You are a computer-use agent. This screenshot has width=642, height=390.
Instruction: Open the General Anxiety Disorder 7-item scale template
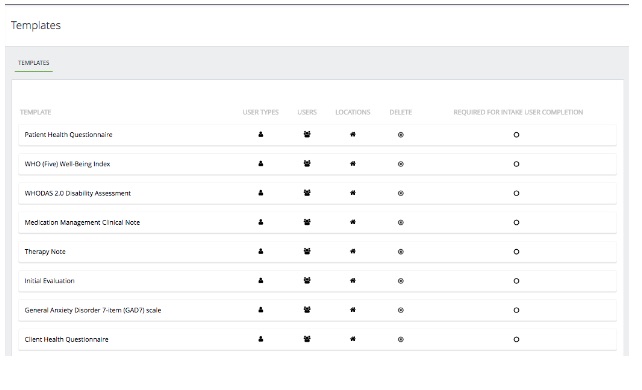point(93,310)
